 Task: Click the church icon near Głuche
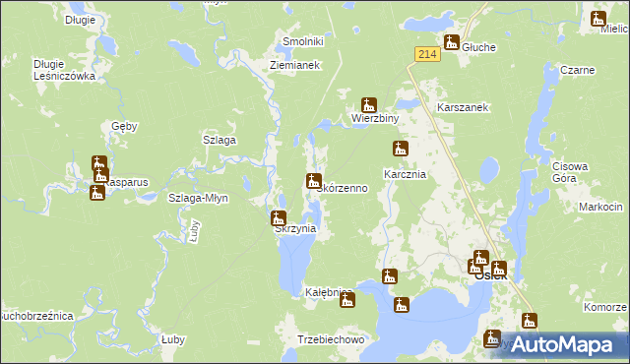click(451, 42)
